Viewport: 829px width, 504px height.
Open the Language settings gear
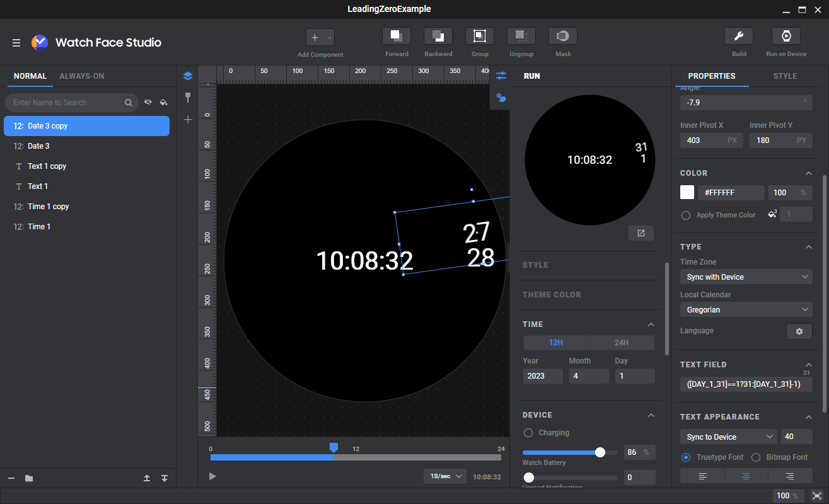(799, 331)
